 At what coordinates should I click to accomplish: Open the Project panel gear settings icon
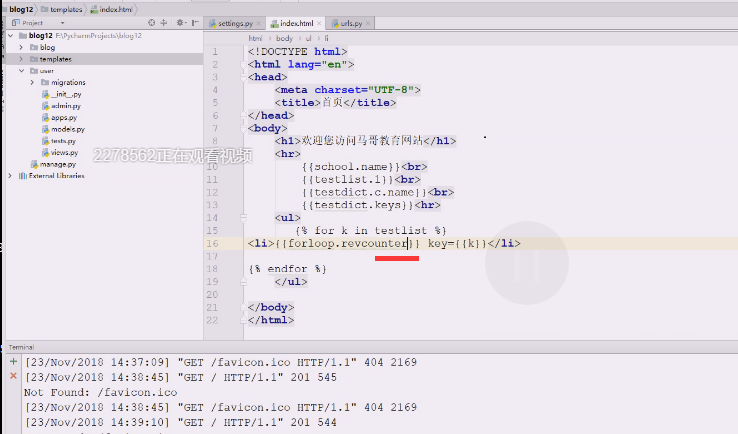(180, 23)
